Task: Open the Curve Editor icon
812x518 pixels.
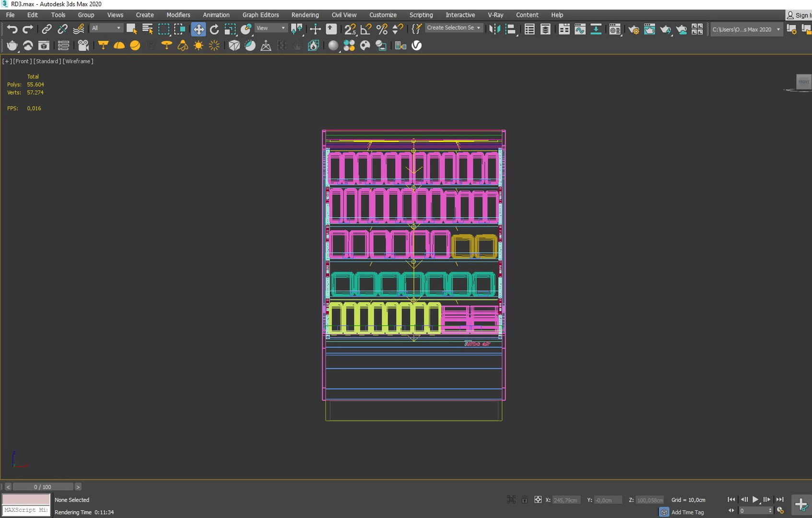Action: click(x=580, y=29)
